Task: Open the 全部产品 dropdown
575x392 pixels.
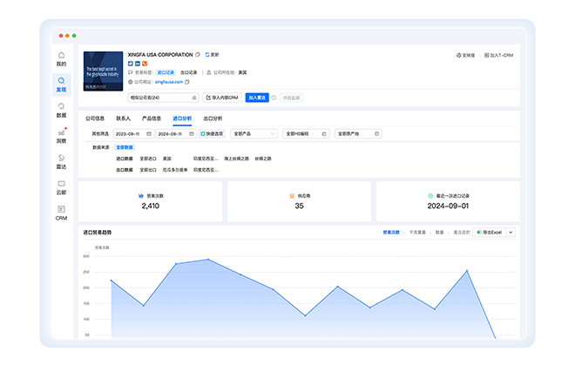Action: (x=254, y=134)
